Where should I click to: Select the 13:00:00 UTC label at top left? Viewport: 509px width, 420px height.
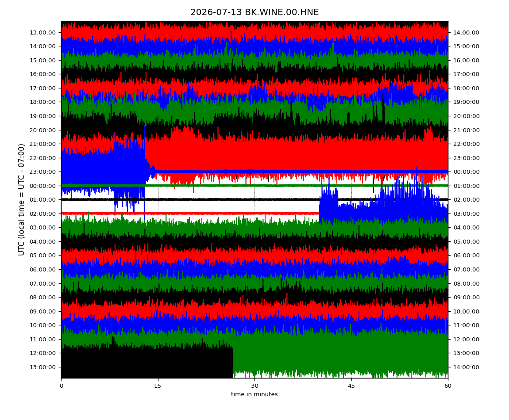click(42, 32)
